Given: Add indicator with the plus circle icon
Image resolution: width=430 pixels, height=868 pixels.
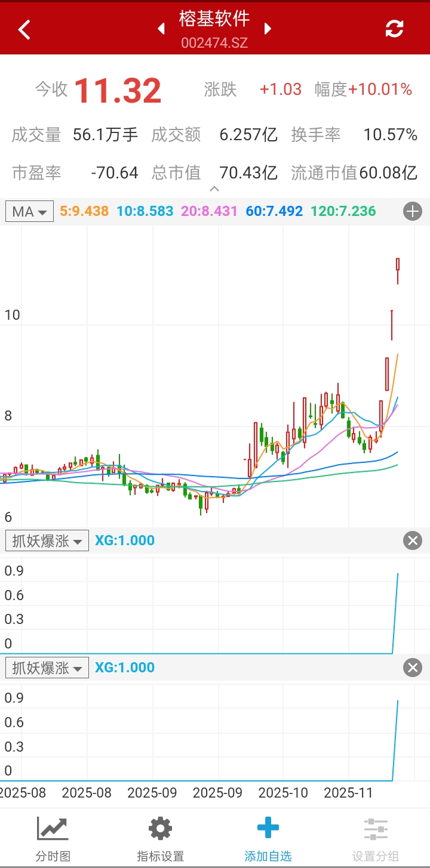Looking at the screenshot, I should coord(413,211).
